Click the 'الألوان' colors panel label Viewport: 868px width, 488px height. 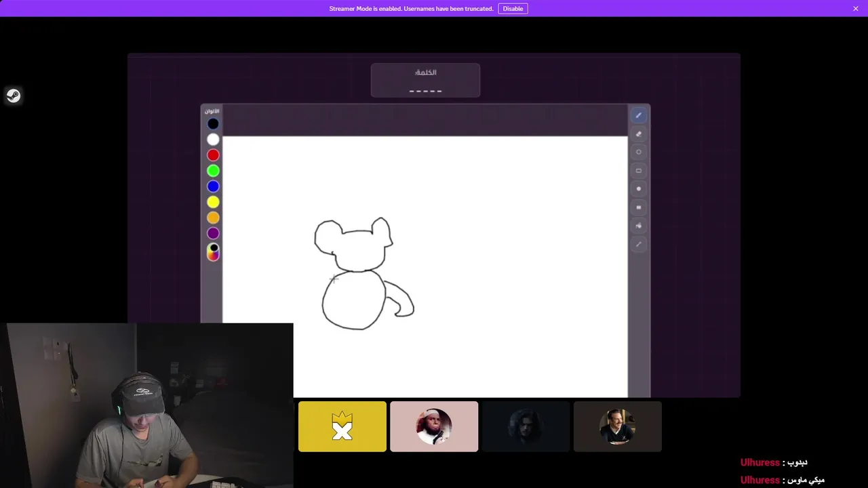(212, 110)
